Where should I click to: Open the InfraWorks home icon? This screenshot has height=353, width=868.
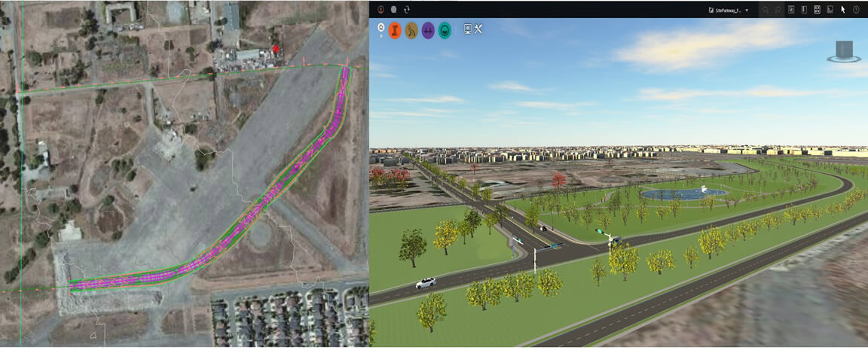coord(381,10)
